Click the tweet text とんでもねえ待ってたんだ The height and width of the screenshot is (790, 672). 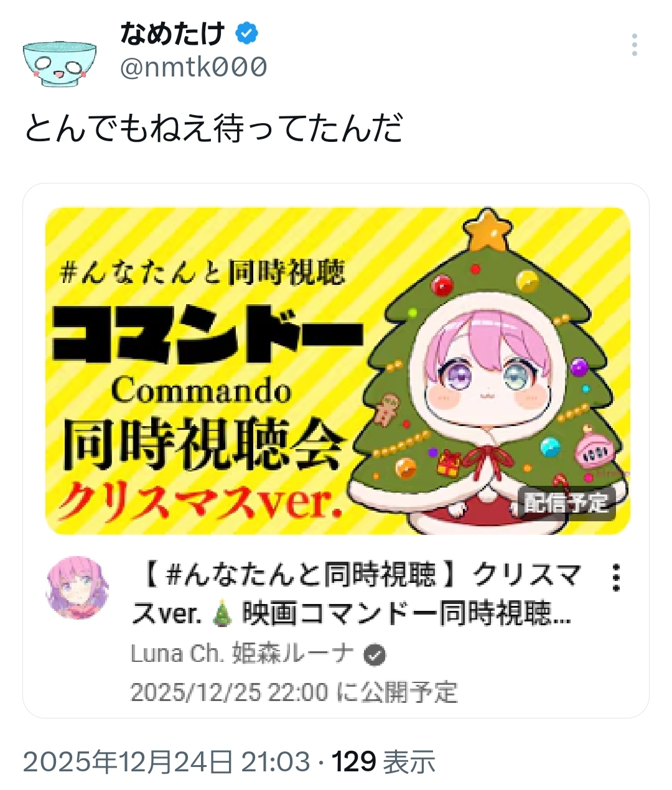point(213,128)
